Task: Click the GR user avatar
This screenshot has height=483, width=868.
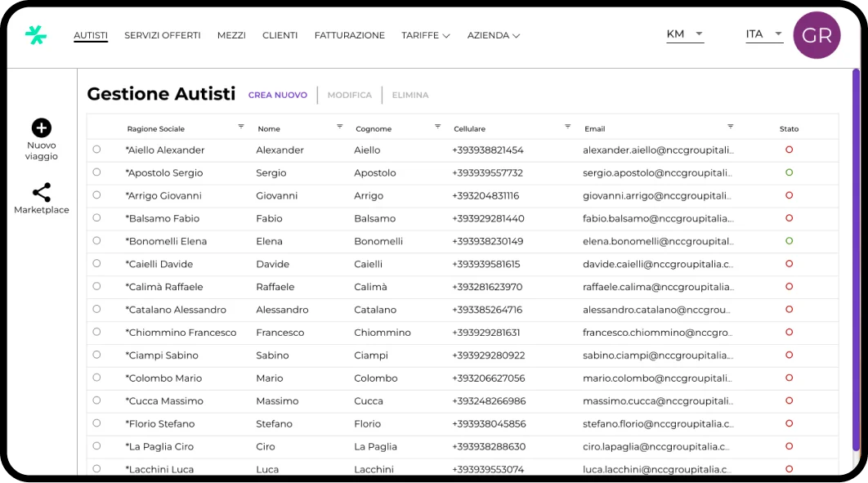Action: pos(817,35)
